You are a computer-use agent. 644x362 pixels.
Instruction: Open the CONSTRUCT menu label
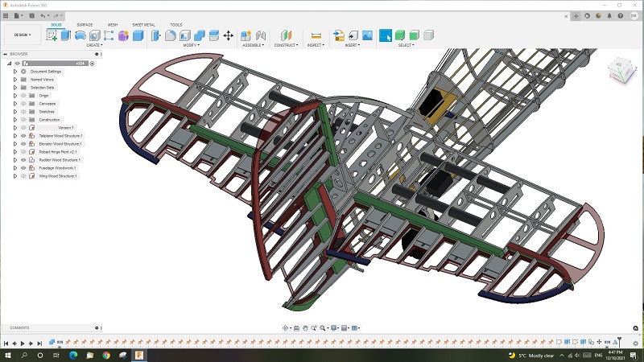pos(287,45)
